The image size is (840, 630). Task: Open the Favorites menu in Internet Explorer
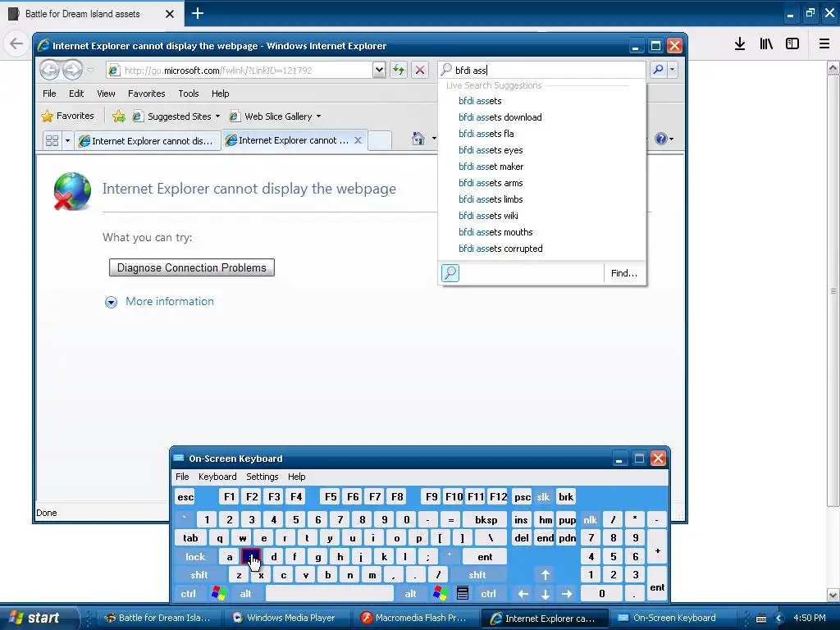pos(146,94)
